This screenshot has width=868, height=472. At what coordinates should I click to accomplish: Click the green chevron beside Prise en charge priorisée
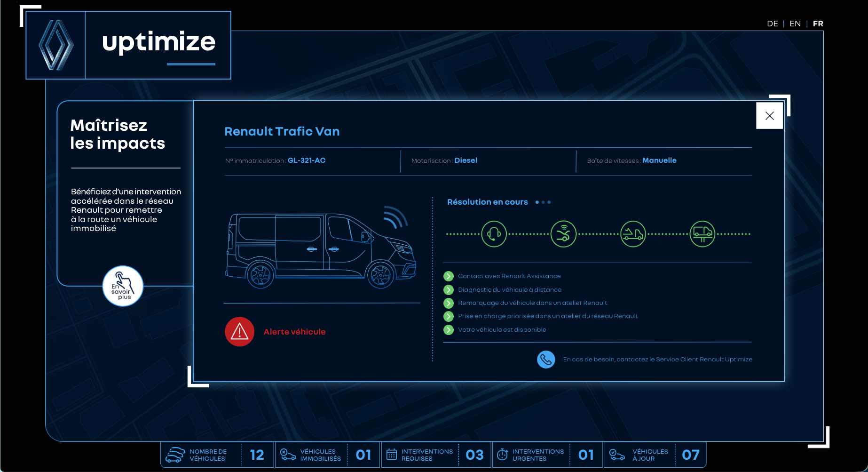click(x=449, y=316)
